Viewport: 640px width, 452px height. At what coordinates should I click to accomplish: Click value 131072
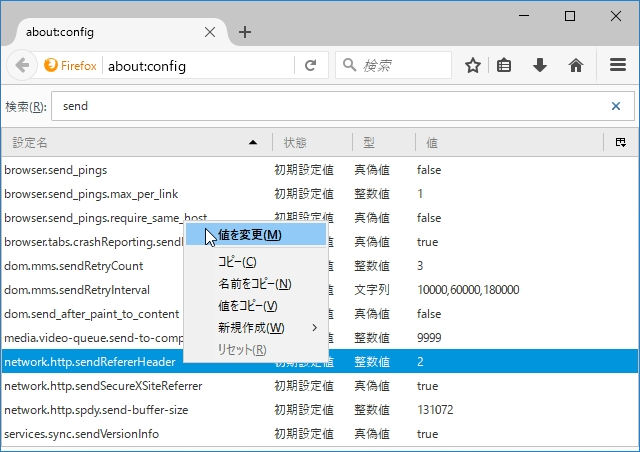[x=435, y=410]
